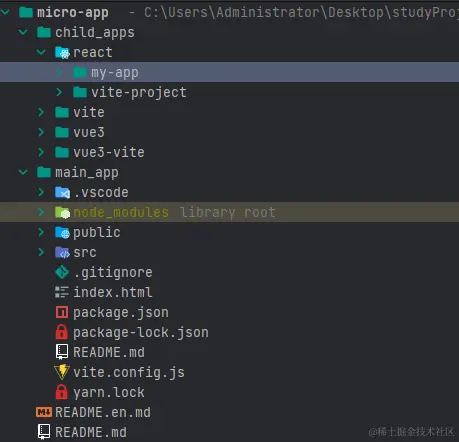
Task: Expand the vite-project folder
Action: point(59,92)
